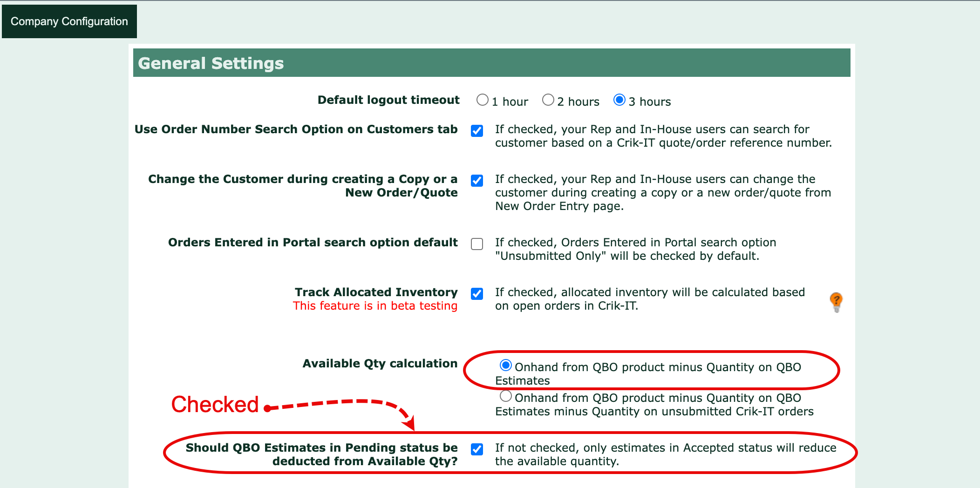Click the orange lightbulb help icon

[836, 302]
